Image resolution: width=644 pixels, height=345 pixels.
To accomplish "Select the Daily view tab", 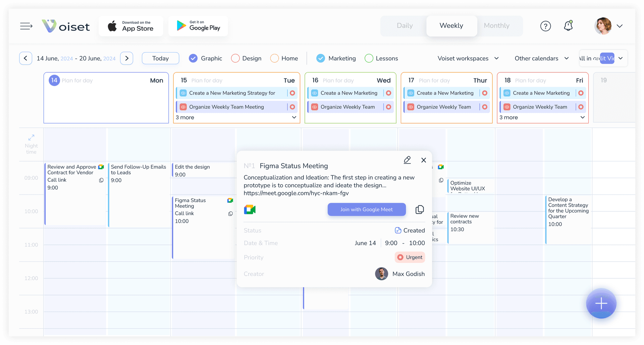I will [405, 25].
